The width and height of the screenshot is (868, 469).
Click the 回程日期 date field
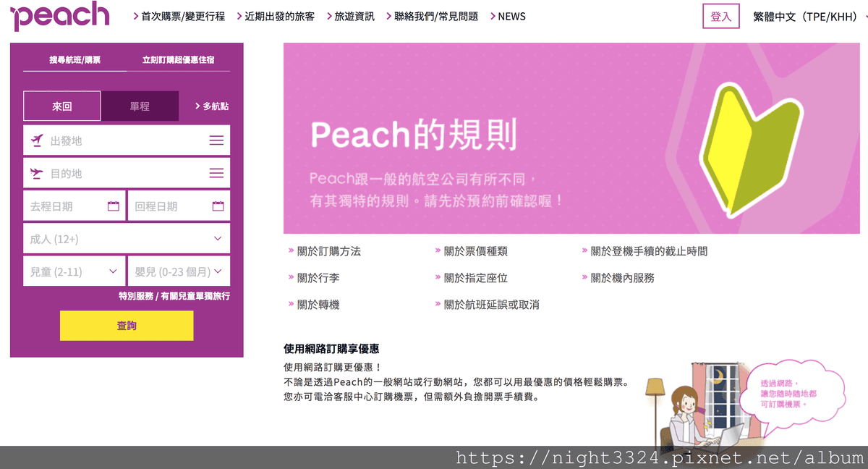click(179, 206)
